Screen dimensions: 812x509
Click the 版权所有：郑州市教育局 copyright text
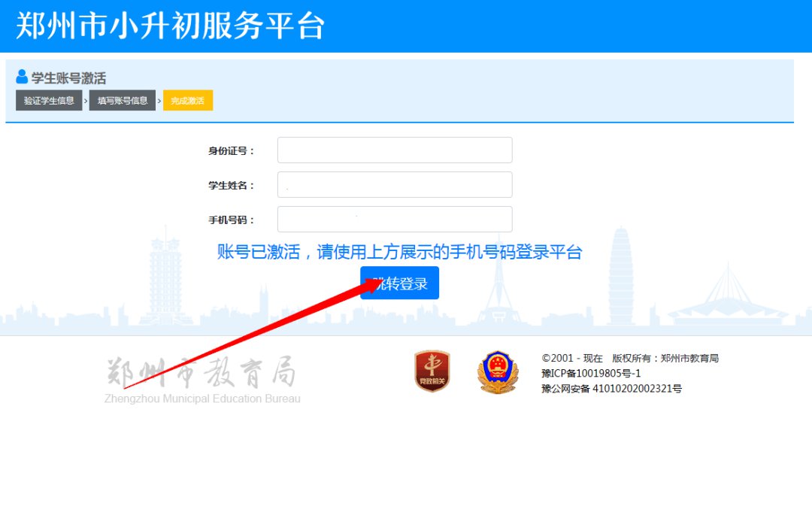[665, 359]
